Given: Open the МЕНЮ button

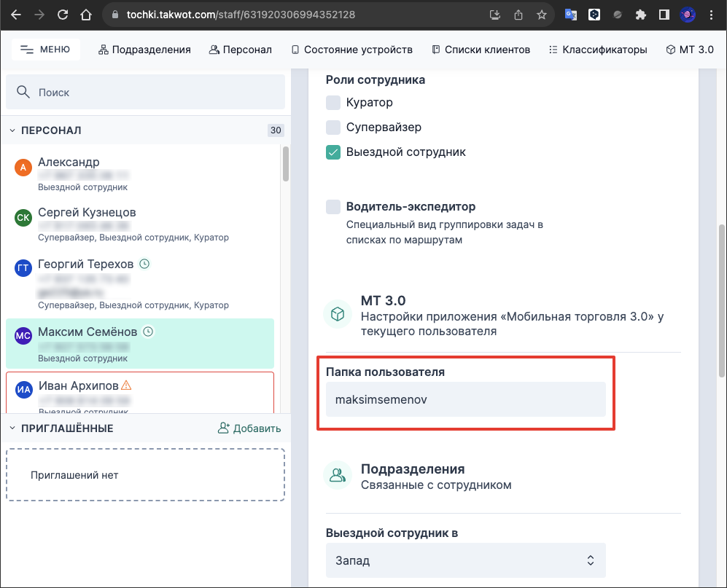Looking at the screenshot, I should [x=45, y=49].
